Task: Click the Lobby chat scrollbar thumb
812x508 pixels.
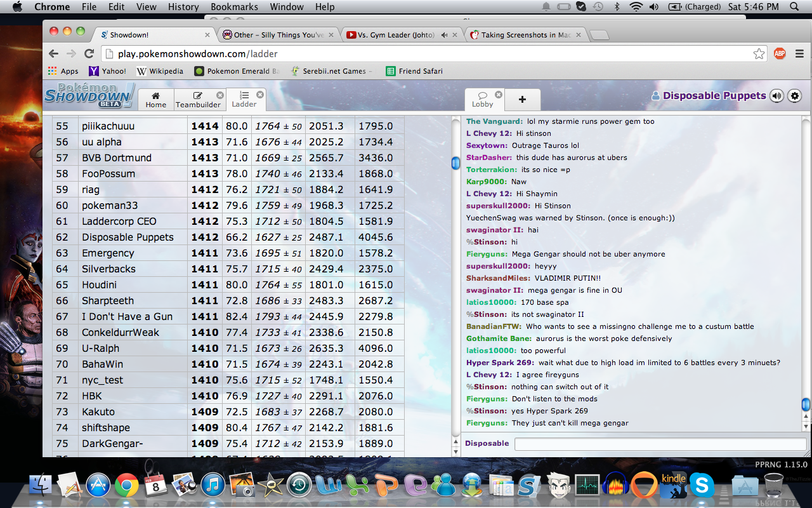Action: (806, 404)
